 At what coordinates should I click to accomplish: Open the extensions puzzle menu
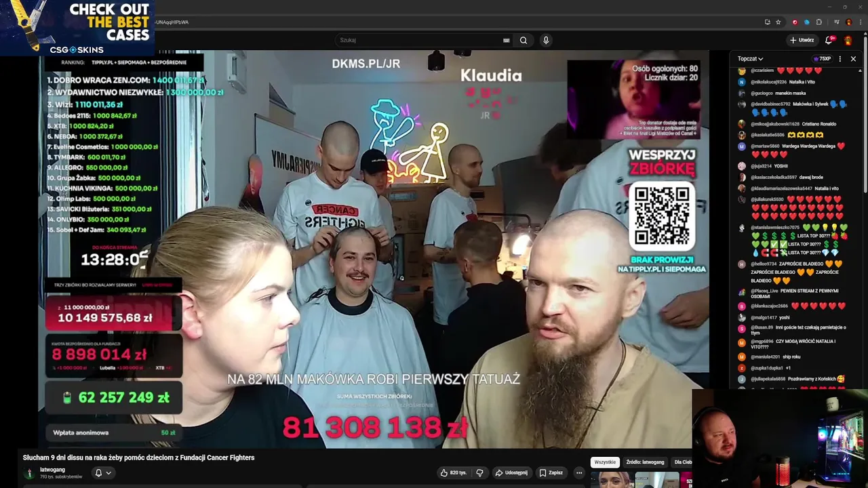coord(818,22)
